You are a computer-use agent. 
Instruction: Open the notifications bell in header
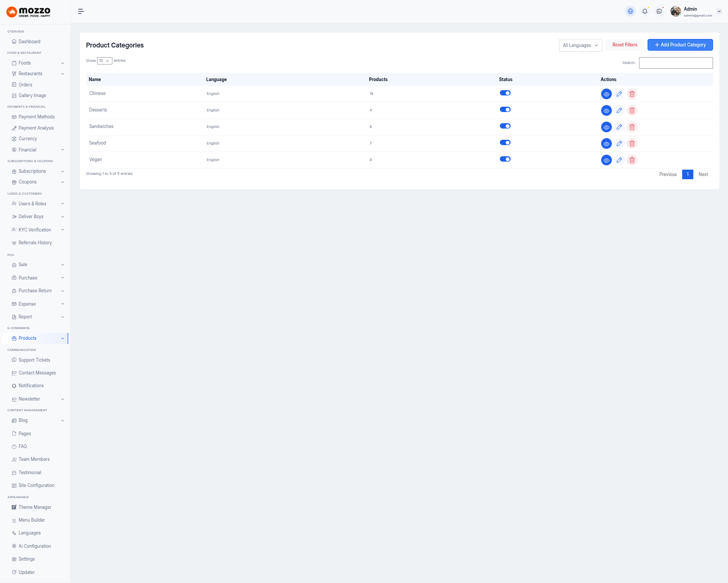[645, 11]
